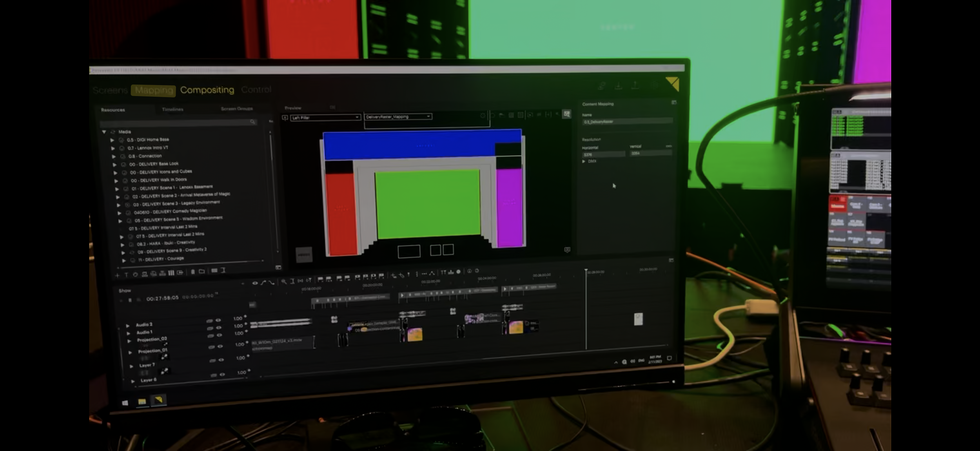980x451 pixels.
Task: Click the new folder icon in Resources
Action: click(201, 272)
